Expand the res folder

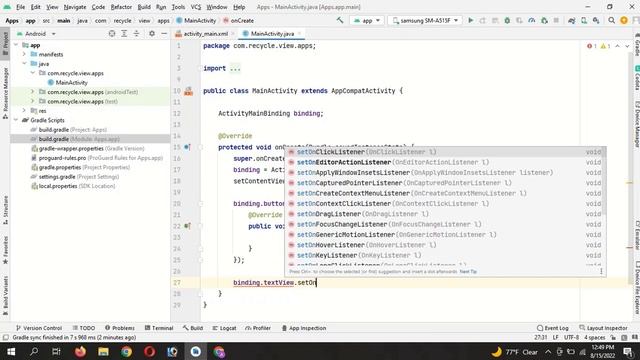point(24,111)
